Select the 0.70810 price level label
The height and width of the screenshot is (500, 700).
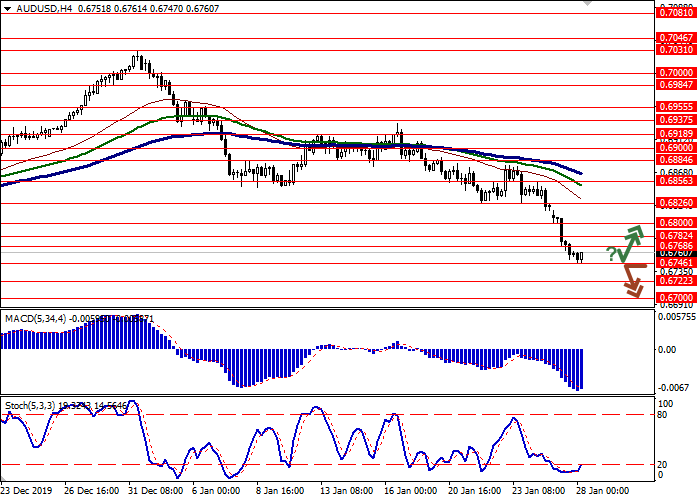coord(676,14)
